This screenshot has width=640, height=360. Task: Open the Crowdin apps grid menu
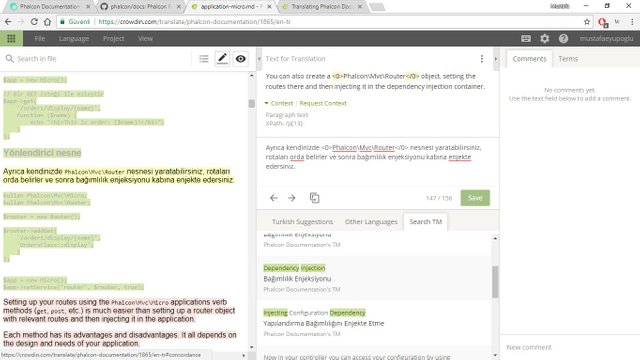coord(11,38)
